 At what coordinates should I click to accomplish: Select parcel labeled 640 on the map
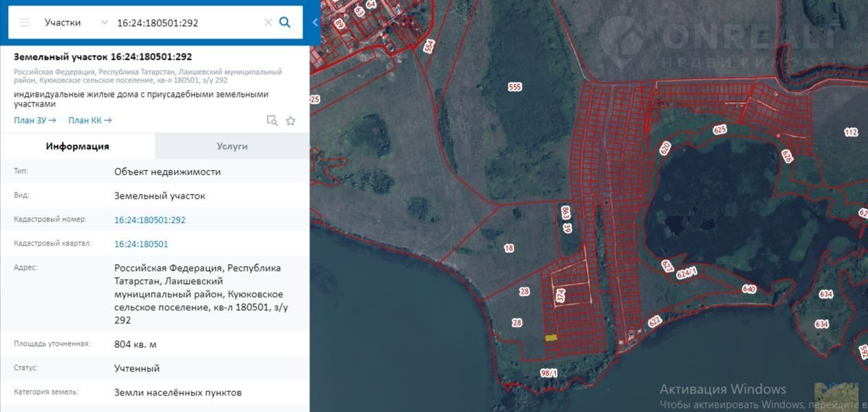[749, 289]
